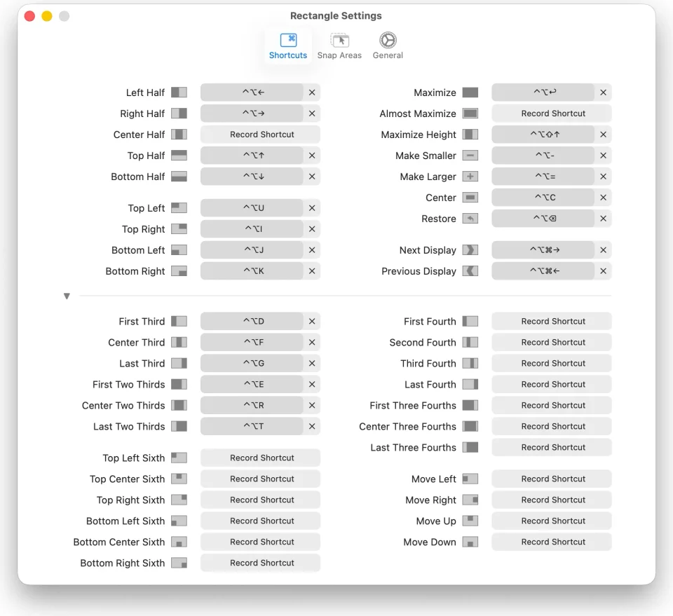Edit the Previous Display shortcut field

click(x=543, y=271)
